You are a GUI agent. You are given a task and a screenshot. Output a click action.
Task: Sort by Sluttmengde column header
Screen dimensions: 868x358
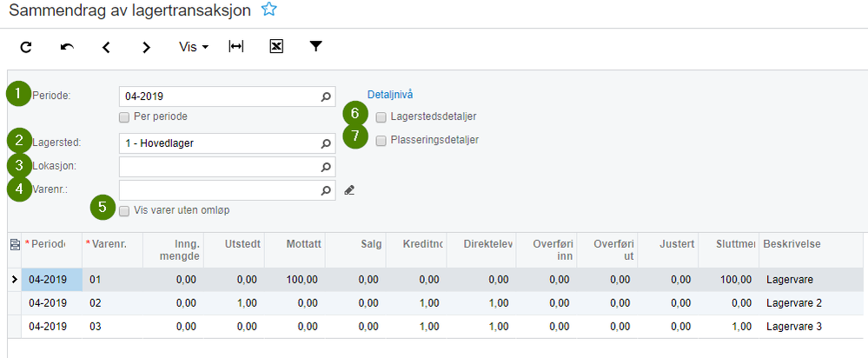tap(729, 250)
